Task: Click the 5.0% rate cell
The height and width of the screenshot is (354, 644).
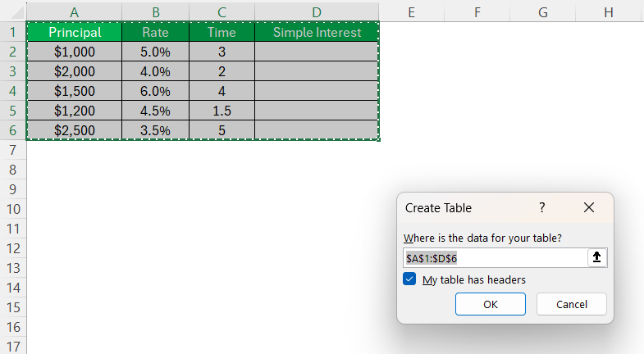Action: [x=156, y=52]
